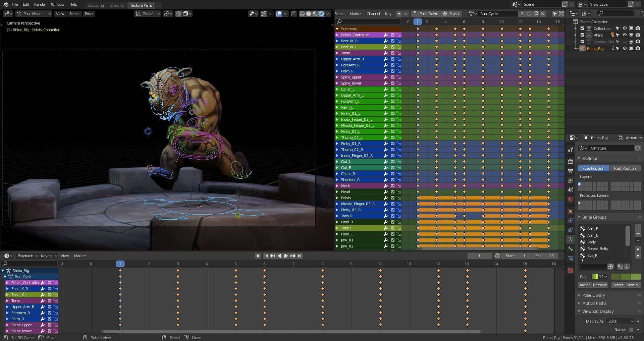Image resolution: width=644 pixels, height=341 pixels.
Task: Switch viewport to wireframe shading
Action: 302,14
